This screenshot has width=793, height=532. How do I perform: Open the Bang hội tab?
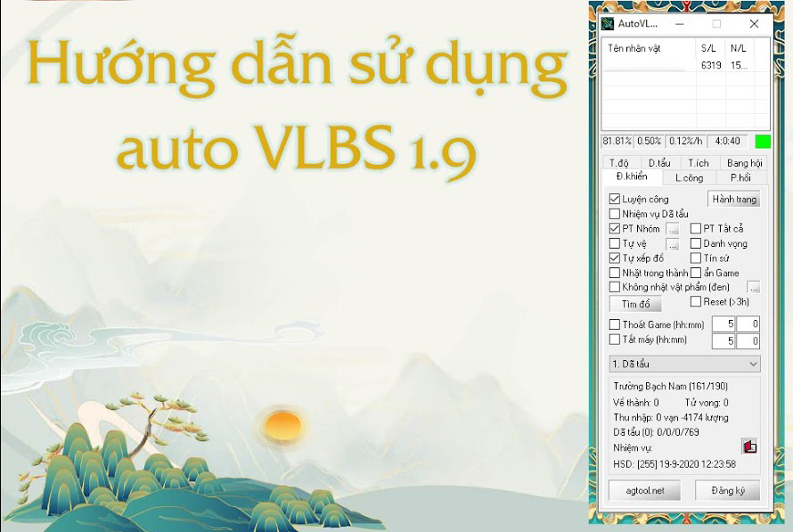[x=744, y=163]
